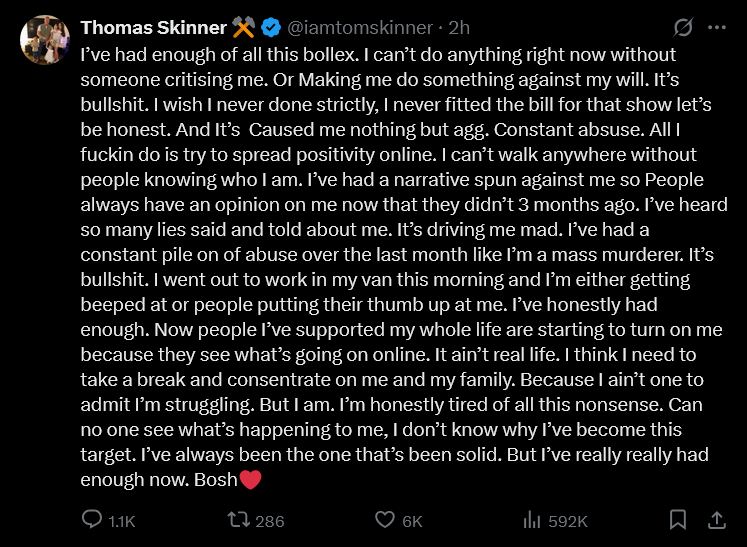This screenshot has width=747, height=547.
Task: Open the view analytics bar chart icon
Action: click(x=532, y=520)
